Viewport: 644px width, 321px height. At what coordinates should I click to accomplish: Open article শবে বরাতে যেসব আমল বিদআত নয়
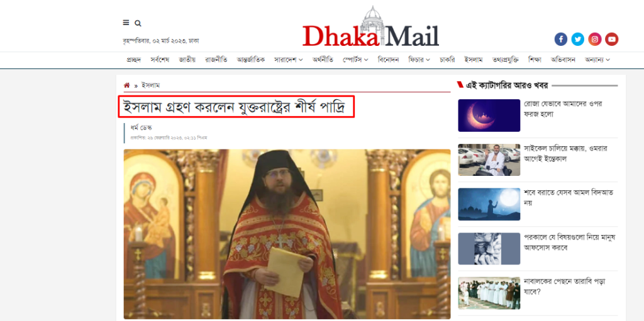[569, 197]
